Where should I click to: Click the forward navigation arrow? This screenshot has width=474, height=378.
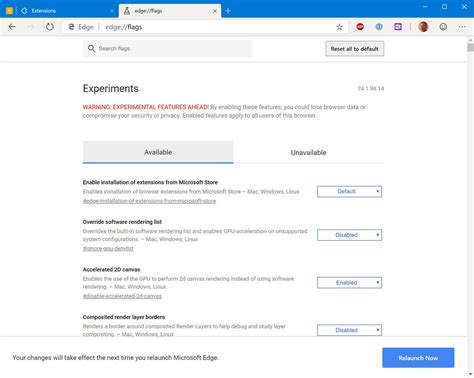click(31, 27)
